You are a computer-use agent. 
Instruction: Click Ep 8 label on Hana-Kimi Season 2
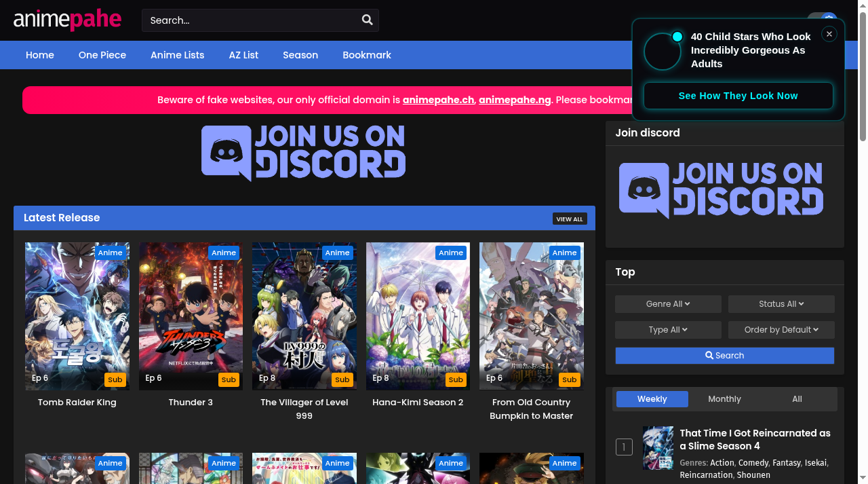coord(381,378)
